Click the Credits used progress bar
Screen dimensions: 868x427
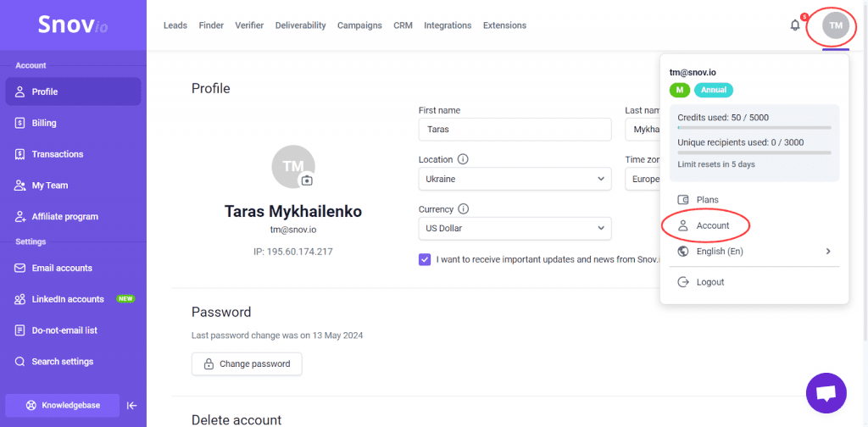(x=754, y=128)
